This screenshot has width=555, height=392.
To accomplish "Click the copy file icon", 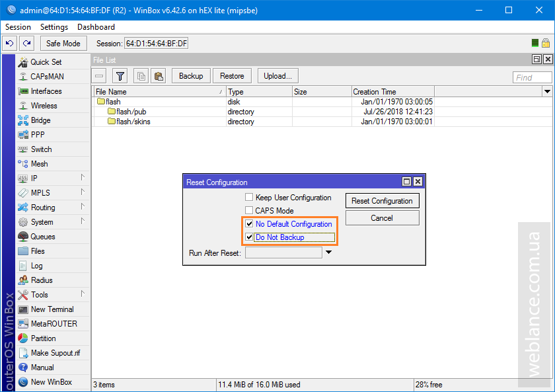I will pyautogui.click(x=141, y=76).
